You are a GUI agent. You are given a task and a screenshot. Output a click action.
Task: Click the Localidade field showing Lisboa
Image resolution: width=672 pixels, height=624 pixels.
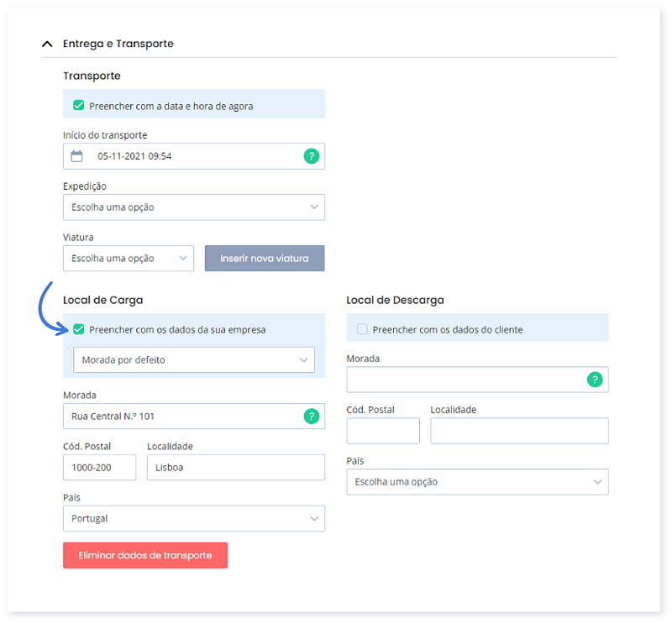(235, 467)
